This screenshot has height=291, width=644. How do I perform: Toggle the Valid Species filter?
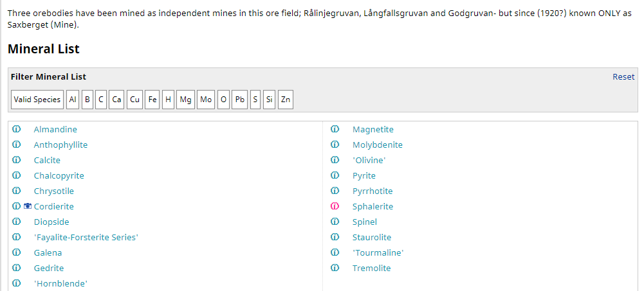[37, 100]
